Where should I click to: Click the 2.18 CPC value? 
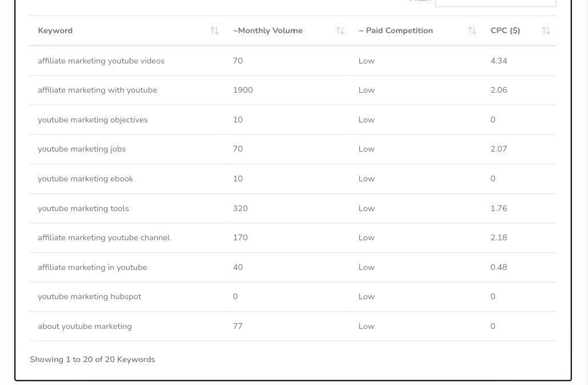498,237
